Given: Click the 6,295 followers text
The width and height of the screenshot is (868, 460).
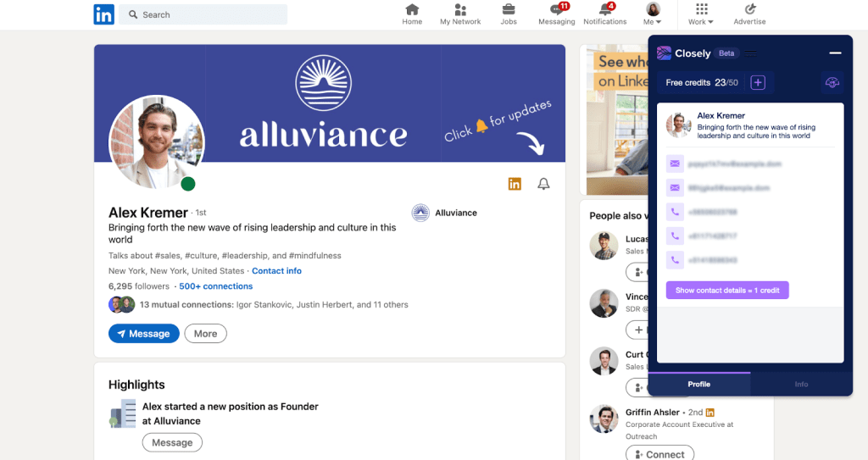Looking at the screenshot, I should [x=139, y=286].
